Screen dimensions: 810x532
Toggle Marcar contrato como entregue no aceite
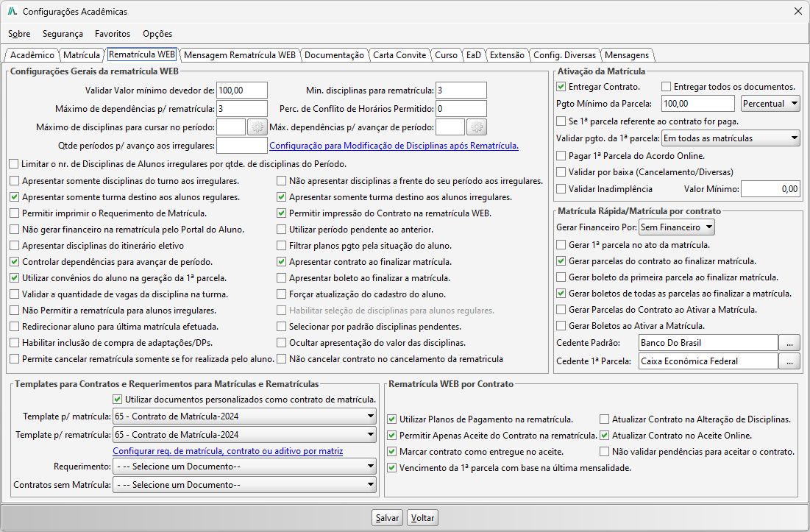pyautogui.click(x=392, y=452)
